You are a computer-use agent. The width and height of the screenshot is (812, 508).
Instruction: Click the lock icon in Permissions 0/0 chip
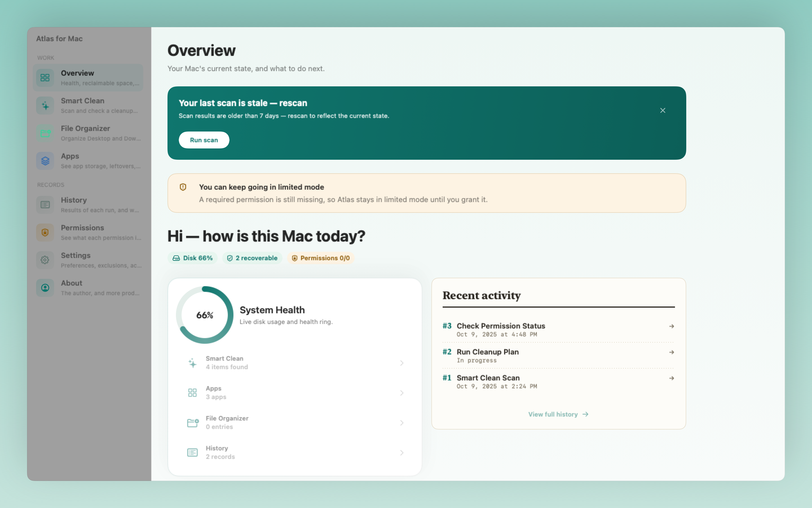point(295,258)
